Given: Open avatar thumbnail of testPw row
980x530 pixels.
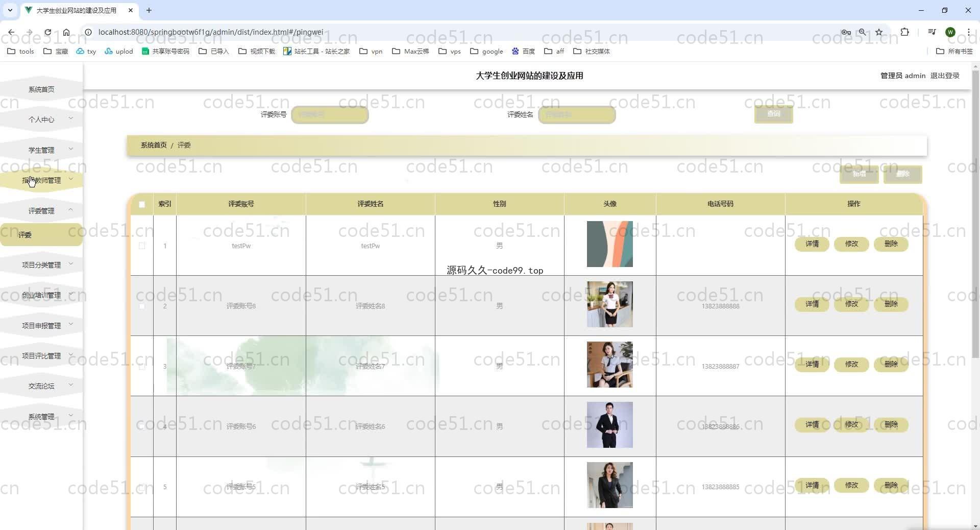Looking at the screenshot, I should [x=609, y=244].
